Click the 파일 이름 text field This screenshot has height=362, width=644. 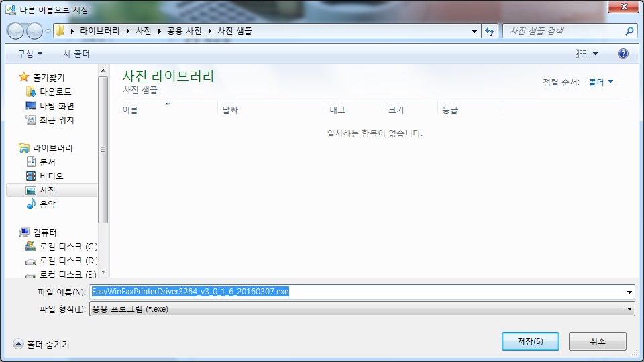(358, 292)
